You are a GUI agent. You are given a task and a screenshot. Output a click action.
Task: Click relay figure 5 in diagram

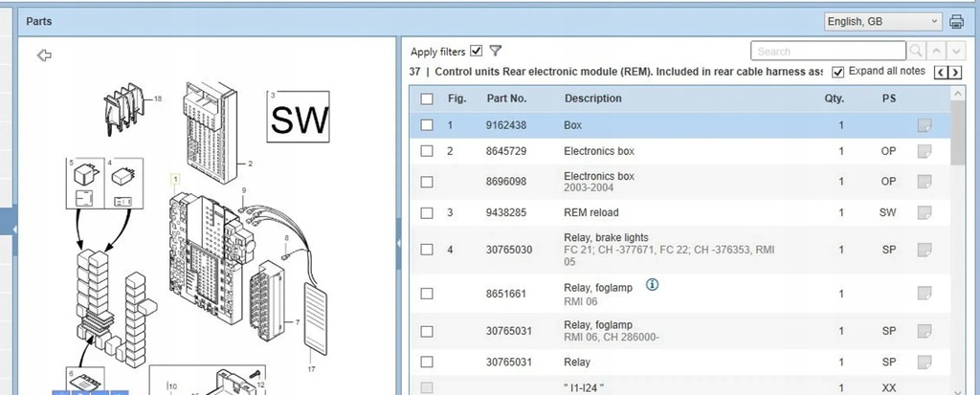click(85, 183)
